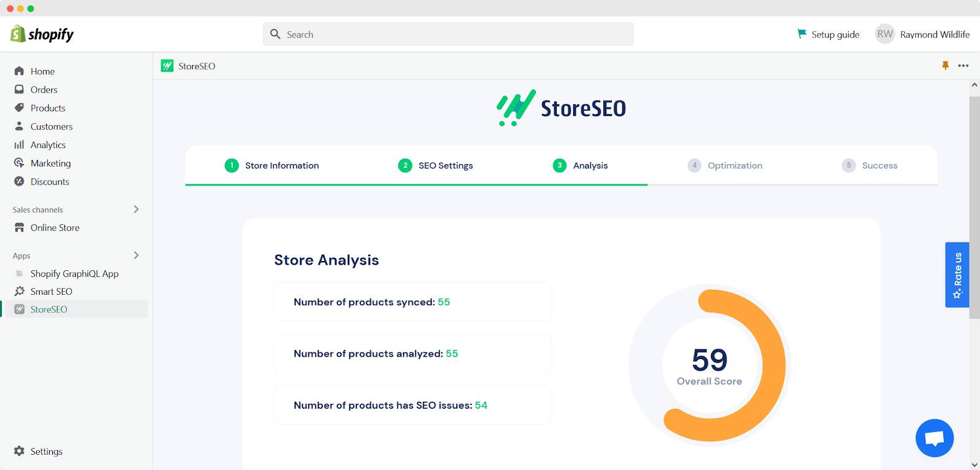Expand the Apps section chevron

136,255
